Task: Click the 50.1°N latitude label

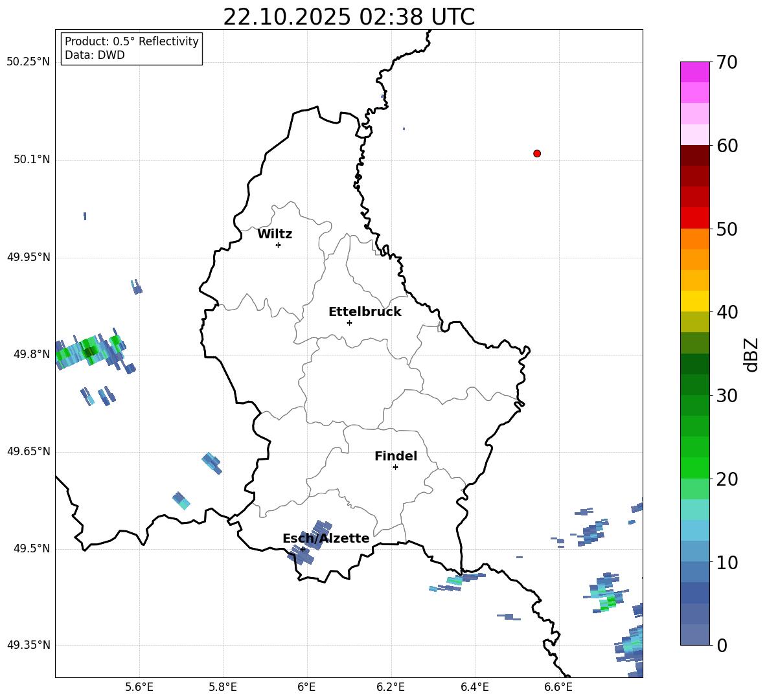Action: (32, 160)
